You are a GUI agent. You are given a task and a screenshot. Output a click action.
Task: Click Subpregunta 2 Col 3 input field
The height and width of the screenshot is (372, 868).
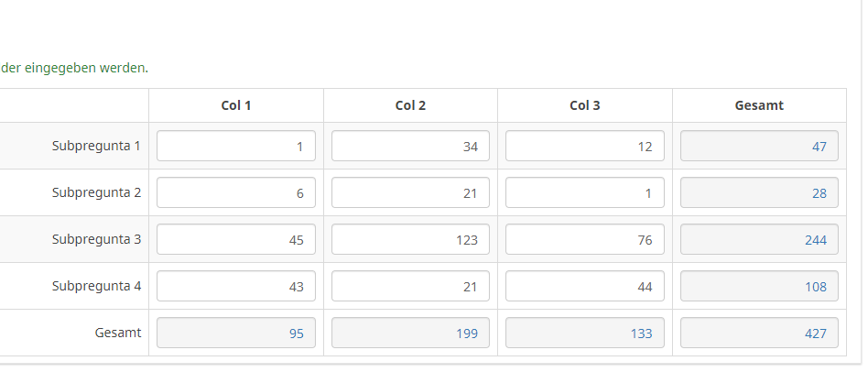pos(585,192)
